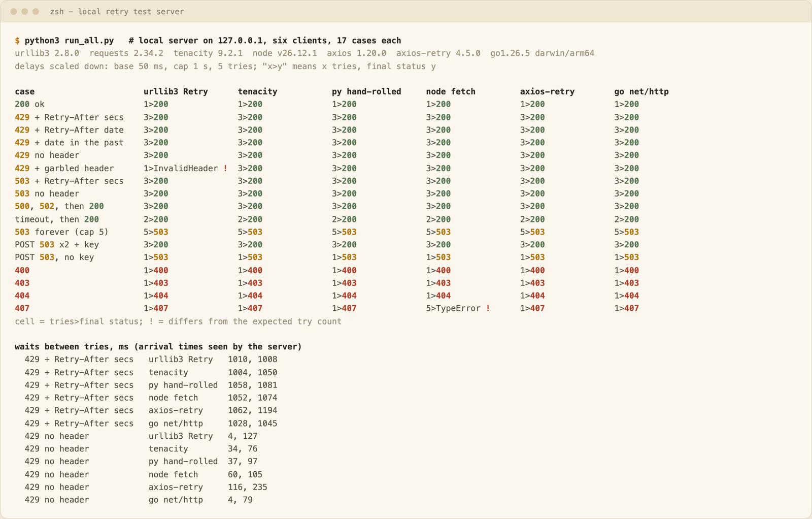Click the 'urllib3 Retry' column header
812x519 pixels.
(x=176, y=91)
